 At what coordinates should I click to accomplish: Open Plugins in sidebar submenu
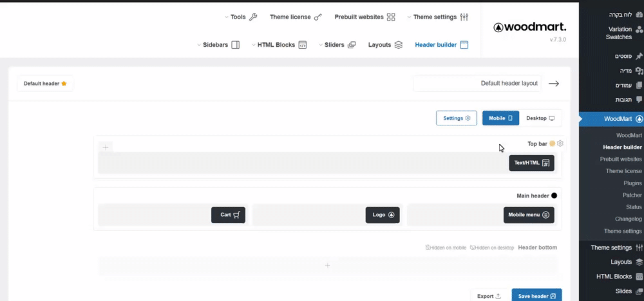pos(632,183)
